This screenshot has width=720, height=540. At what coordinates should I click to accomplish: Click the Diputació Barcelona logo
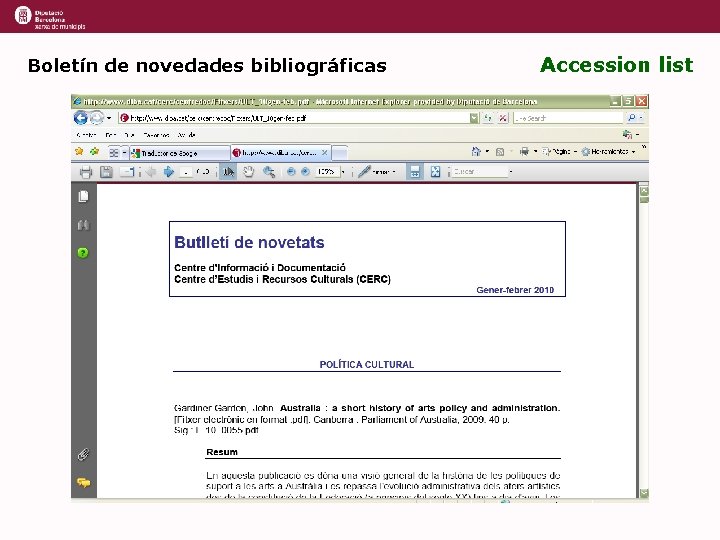[x=50, y=17]
